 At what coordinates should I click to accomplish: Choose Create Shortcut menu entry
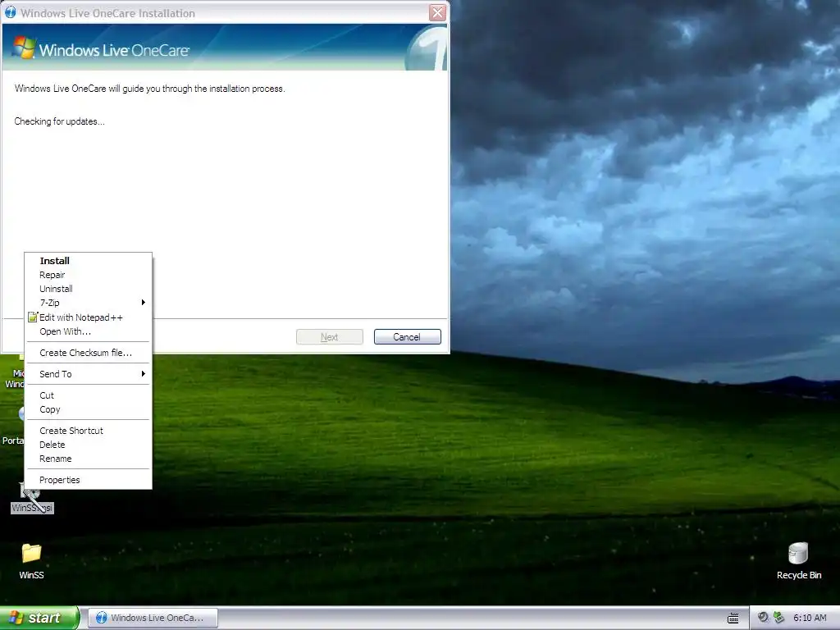(89, 431)
